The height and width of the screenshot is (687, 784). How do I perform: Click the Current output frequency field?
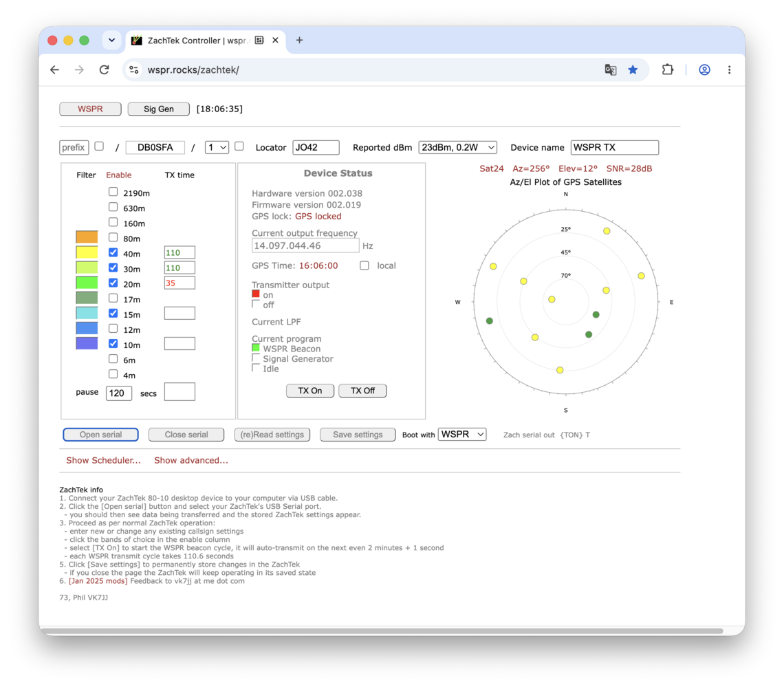pyautogui.click(x=305, y=246)
